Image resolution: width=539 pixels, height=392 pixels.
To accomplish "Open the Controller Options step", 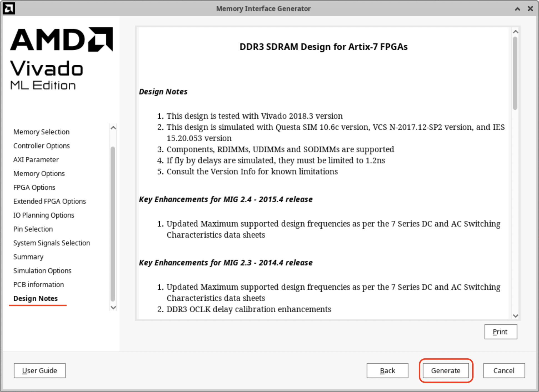I will point(41,146).
